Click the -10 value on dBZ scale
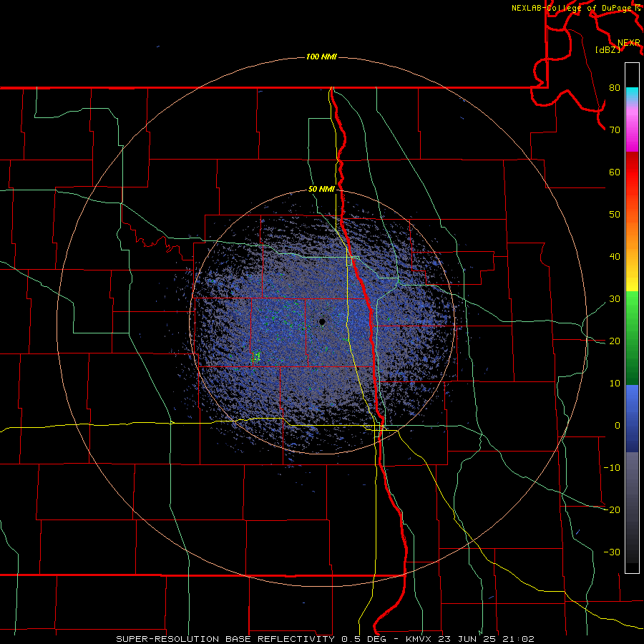Image resolution: width=644 pixels, height=644 pixels. click(612, 468)
